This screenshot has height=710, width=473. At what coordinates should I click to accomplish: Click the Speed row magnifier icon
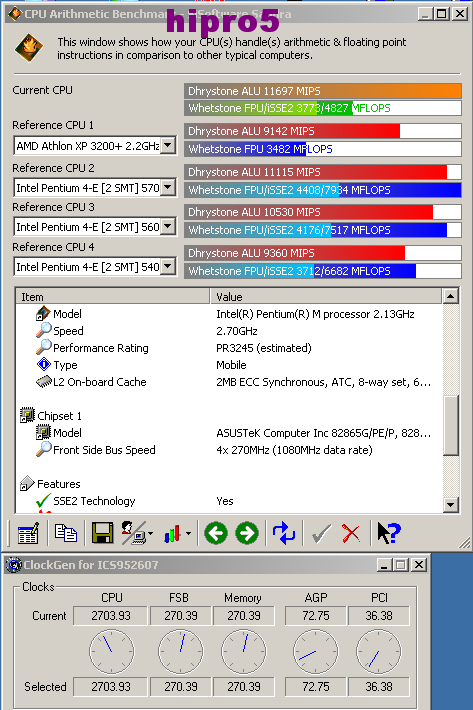pos(43,330)
